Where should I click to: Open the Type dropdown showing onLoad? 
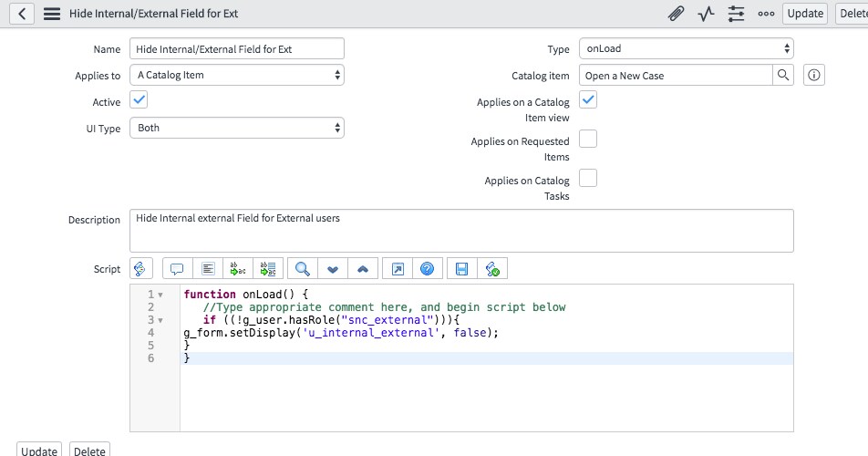687,48
